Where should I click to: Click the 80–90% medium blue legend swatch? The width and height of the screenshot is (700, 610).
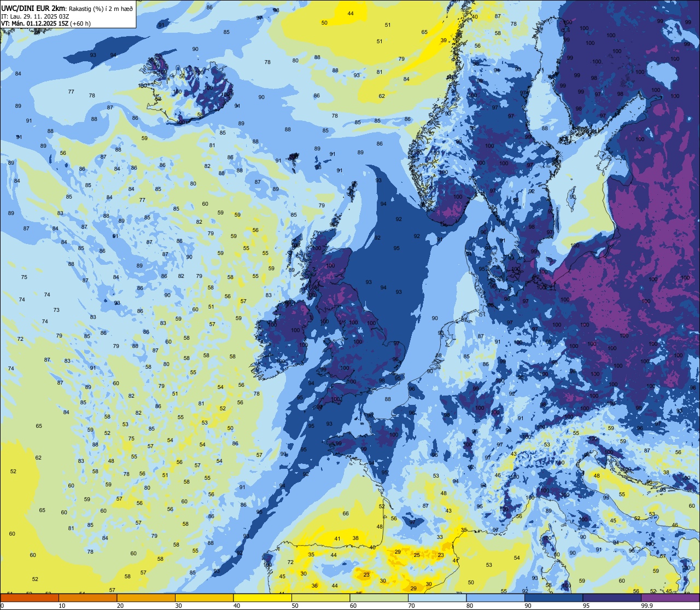495,597
